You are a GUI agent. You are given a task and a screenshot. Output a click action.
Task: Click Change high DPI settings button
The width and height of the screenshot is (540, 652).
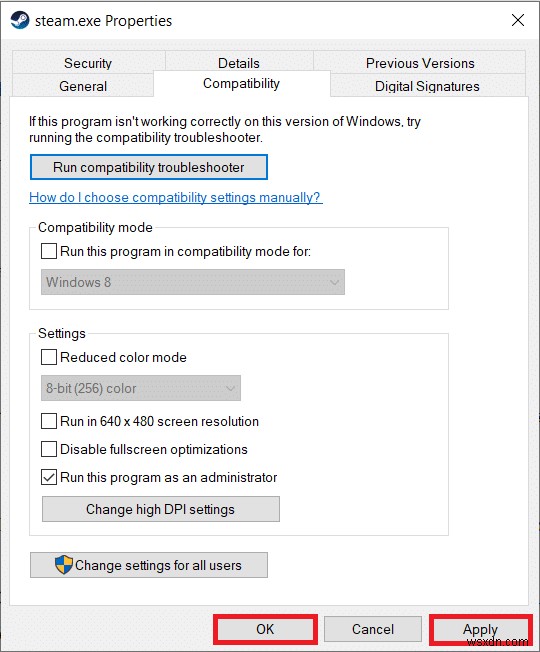[160, 509]
